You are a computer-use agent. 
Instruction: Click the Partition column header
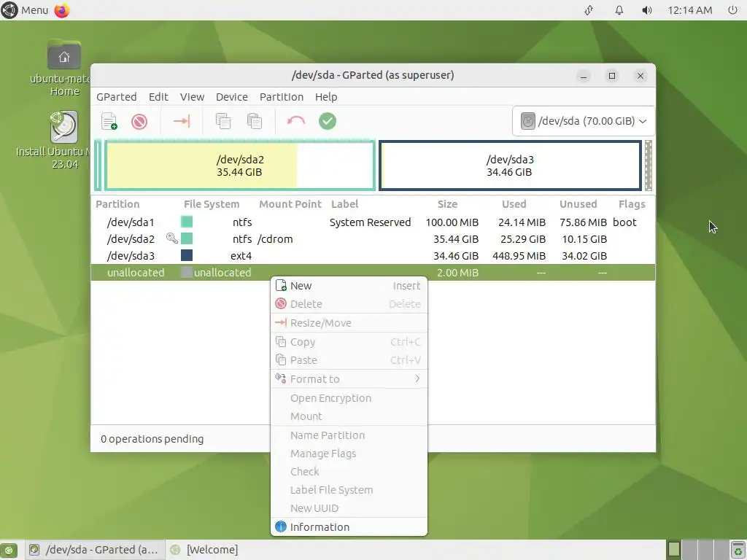pyautogui.click(x=117, y=204)
